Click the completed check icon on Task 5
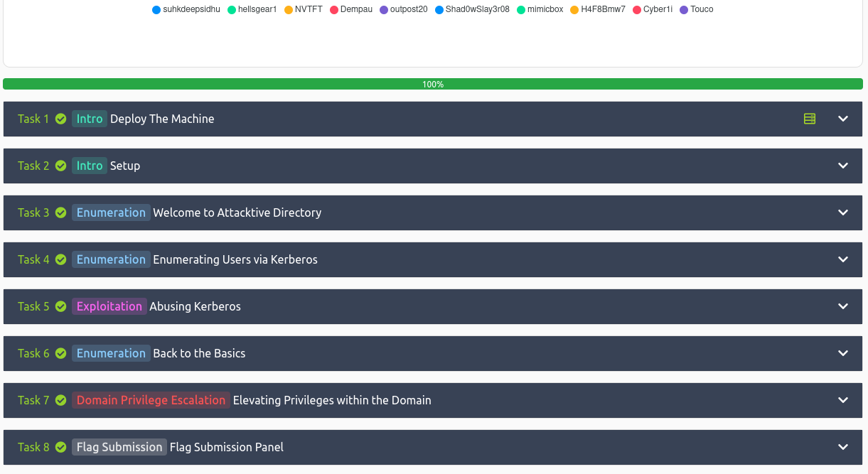Screen dimensions: 868x474 (x=61, y=306)
